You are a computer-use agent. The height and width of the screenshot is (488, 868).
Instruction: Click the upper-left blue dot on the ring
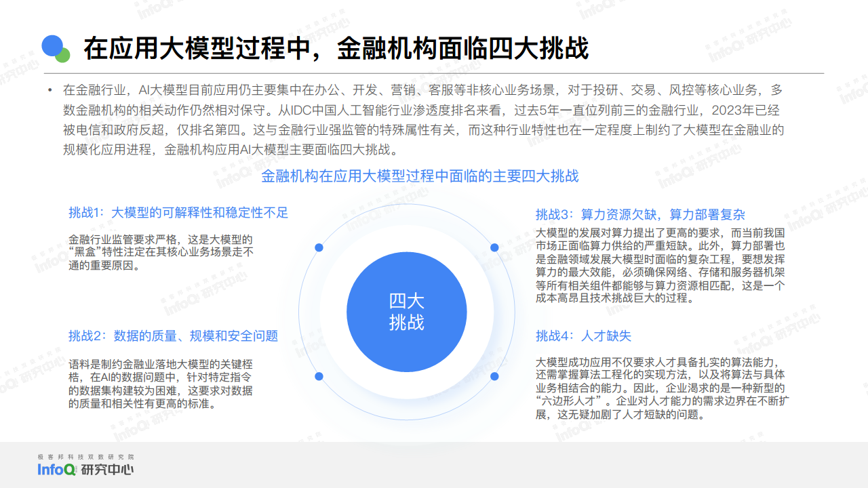coord(319,247)
